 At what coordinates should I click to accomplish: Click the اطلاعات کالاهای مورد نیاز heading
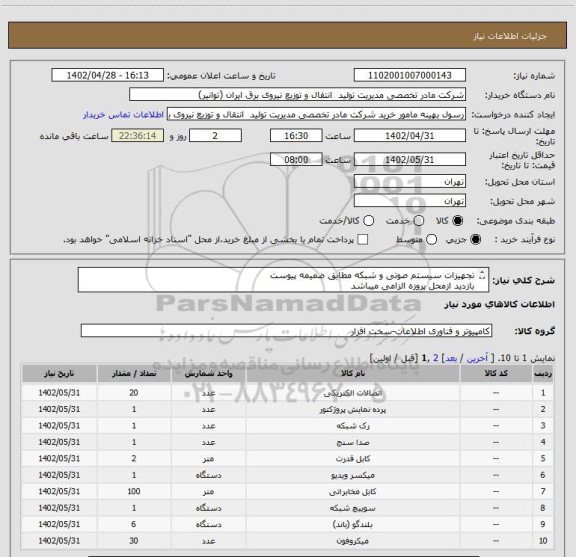tap(499, 304)
